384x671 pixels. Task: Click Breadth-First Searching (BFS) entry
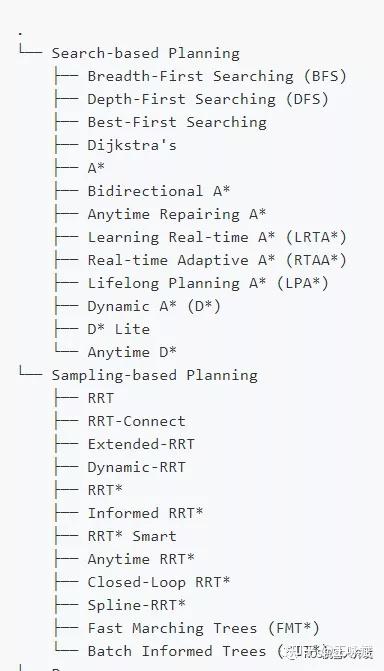coord(217,76)
